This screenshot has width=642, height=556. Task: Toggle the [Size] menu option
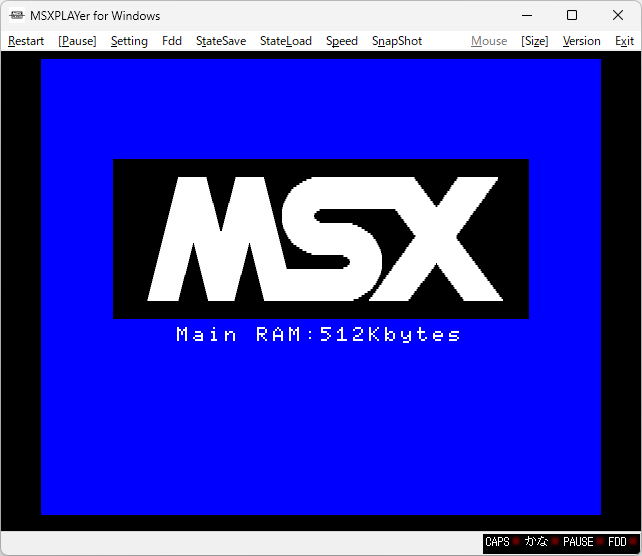tap(534, 41)
